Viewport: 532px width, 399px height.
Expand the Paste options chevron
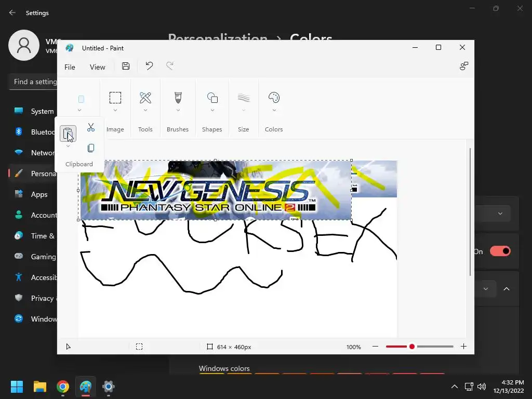coord(68,146)
